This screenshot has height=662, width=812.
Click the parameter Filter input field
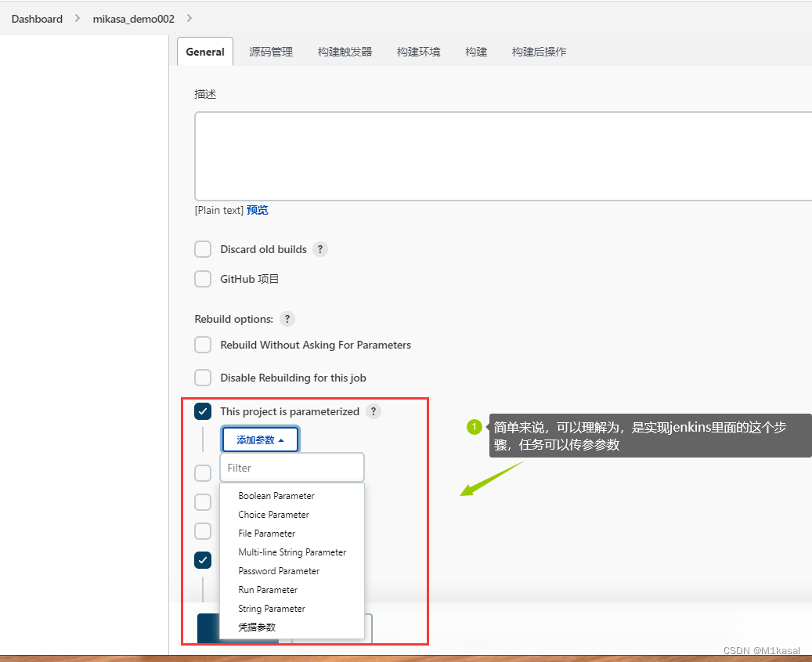pyautogui.click(x=291, y=467)
